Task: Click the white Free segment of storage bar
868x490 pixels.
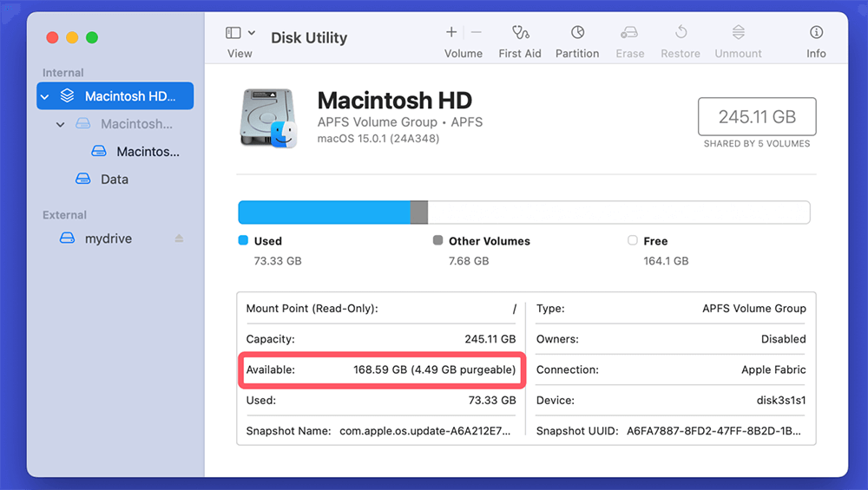Action: pyautogui.click(x=619, y=212)
